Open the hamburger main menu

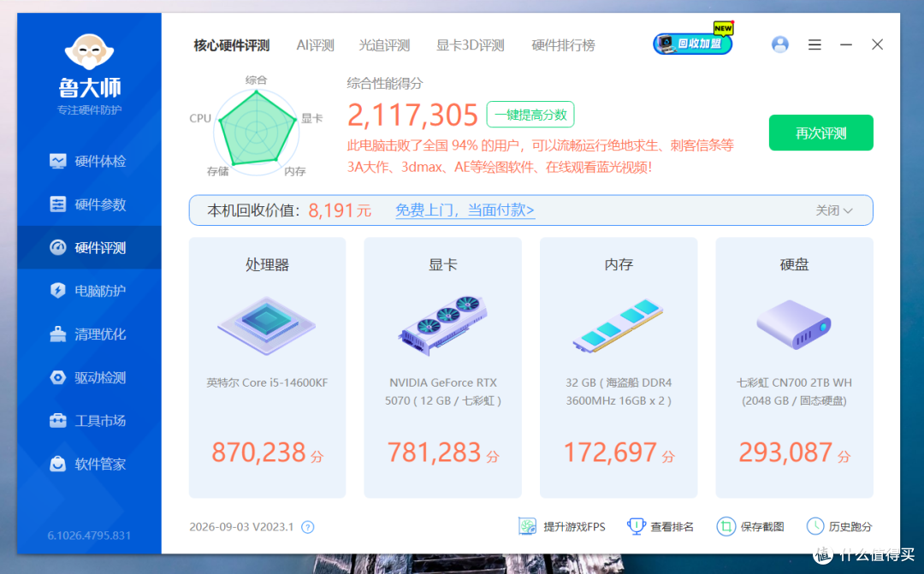(814, 44)
